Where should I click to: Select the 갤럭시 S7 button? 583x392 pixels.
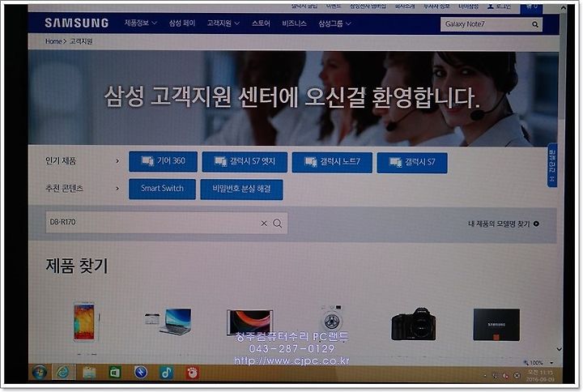412,163
